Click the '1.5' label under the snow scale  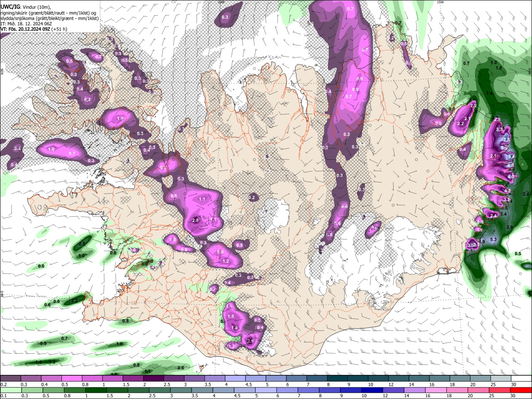126,385
